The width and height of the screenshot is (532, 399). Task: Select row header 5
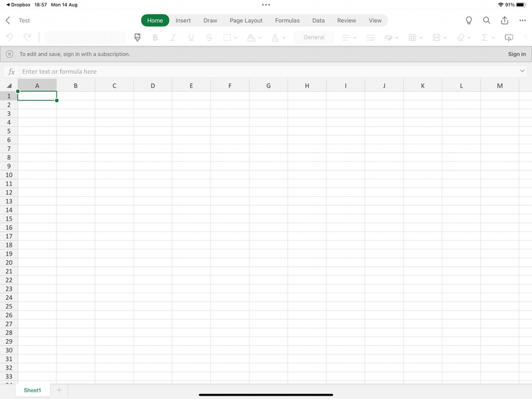[x=9, y=131]
